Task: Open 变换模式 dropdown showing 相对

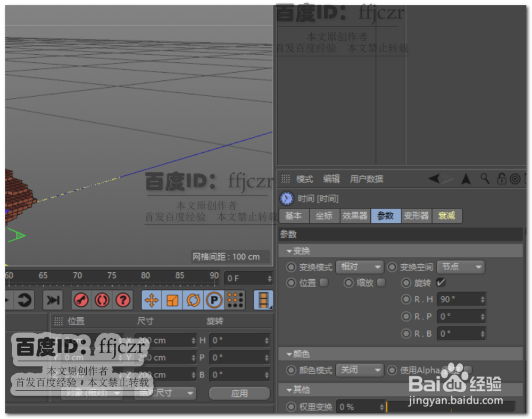Action: click(360, 267)
